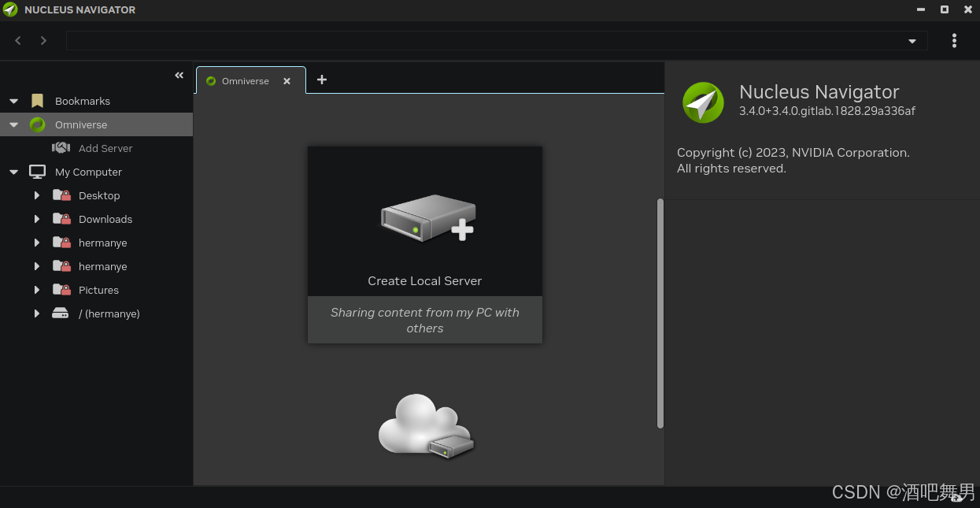Expand the Desktop folder
980x508 pixels.
pyautogui.click(x=37, y=195)
